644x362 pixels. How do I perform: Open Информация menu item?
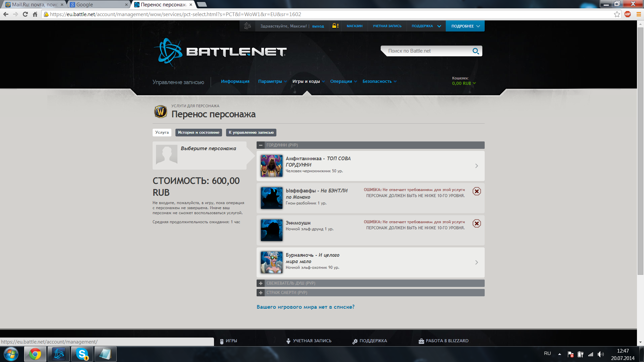coord(235,81)
